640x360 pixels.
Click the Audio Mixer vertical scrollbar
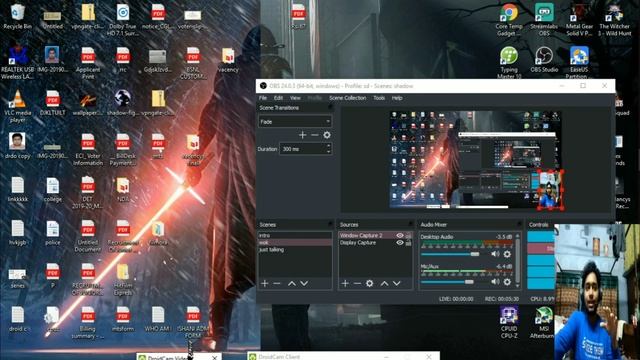click(x=518, y=260)
